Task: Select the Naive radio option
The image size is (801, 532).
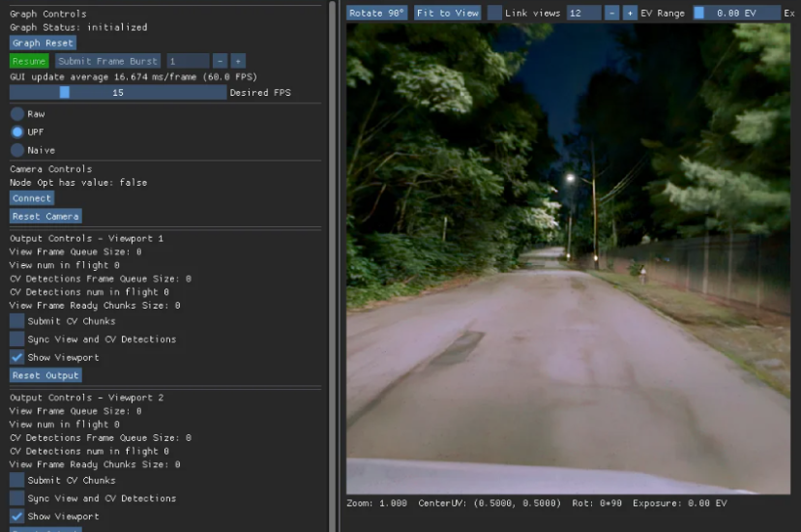Action: point(17,150)
